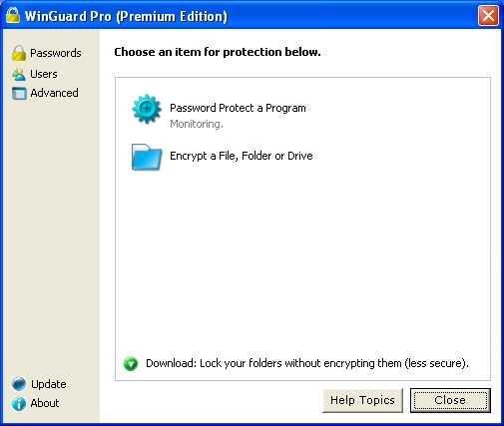Click the Advanced window icon
The width and height of the screenshot is (504, 426).
point(19,94)
